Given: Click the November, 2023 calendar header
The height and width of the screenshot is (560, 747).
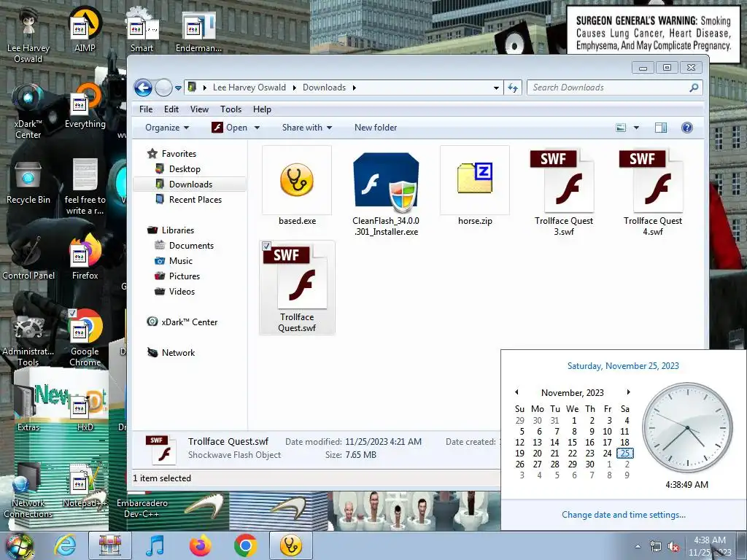Looking at the screenshot, I should click(x=572, y=393).
